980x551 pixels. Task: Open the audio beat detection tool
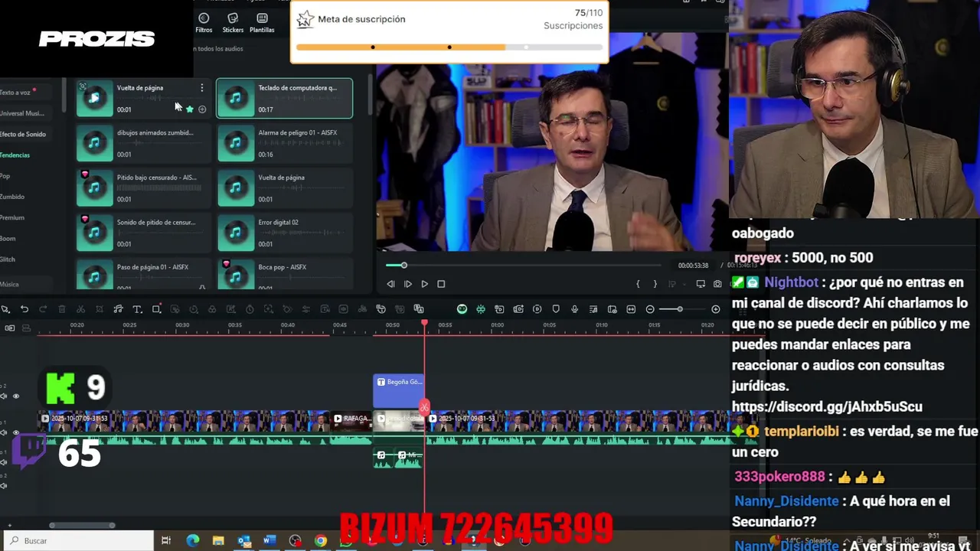(118, 309)
